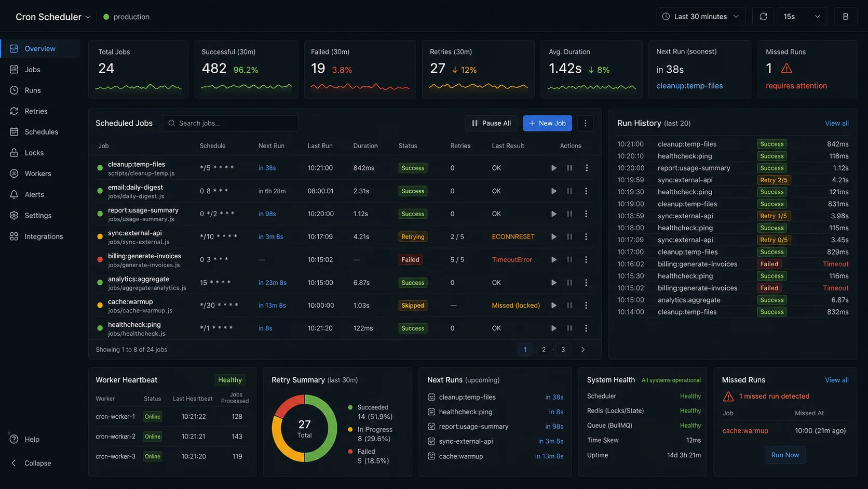Run the cache:warmup job from the table
Image resolution: width=868 pixels, height=489 pixels.
tap(553, 306)
